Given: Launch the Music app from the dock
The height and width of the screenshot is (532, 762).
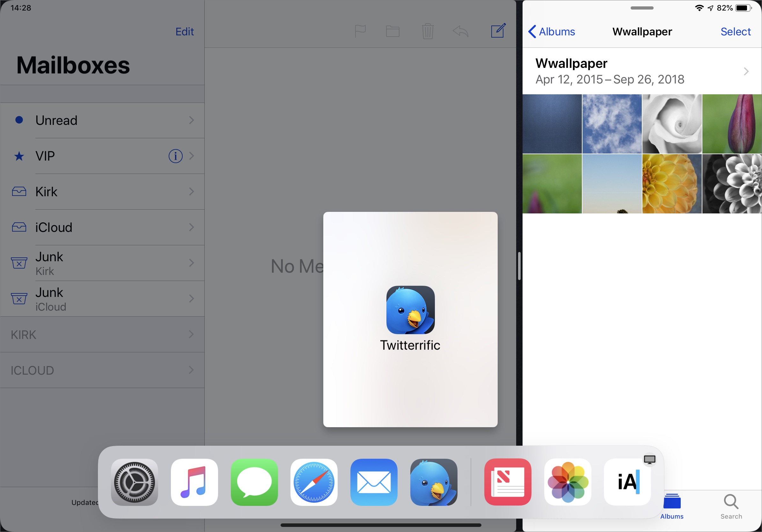Looking at the screenshot, I should 194,482.
